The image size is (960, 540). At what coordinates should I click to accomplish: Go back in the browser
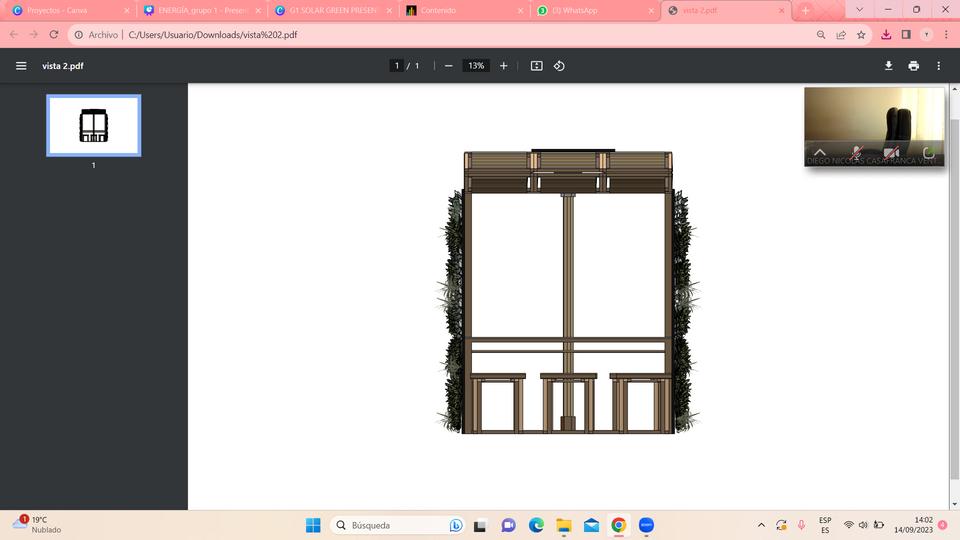[13, 35]
